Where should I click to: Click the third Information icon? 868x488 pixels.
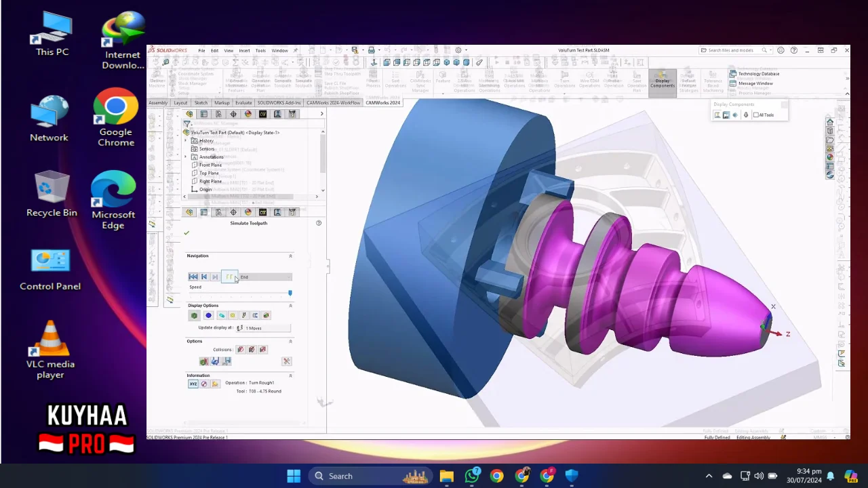click(x=215, y=384)
